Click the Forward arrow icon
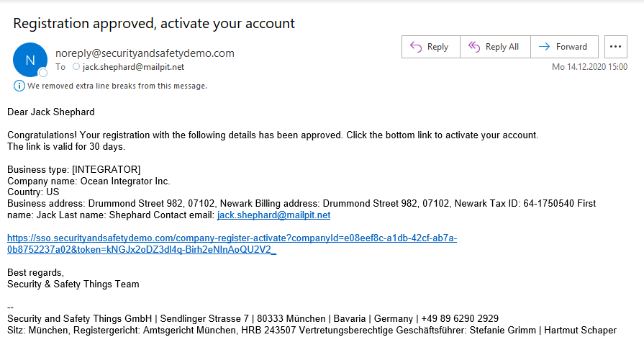The height and width of the screenshot is (350, 644). [544, 47]
